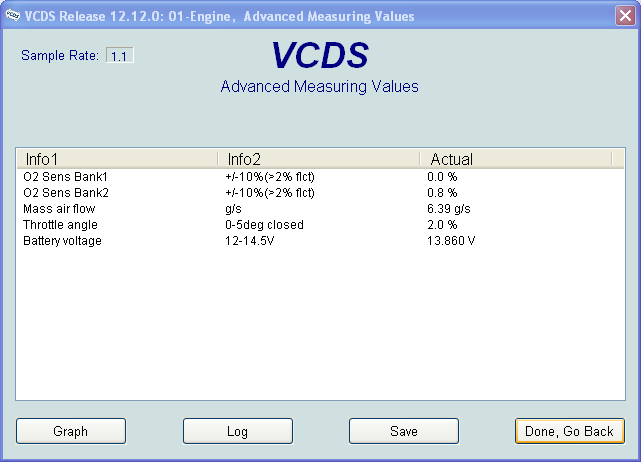Click the Graph button
This screenshot has width=641, height=462.
71,431
